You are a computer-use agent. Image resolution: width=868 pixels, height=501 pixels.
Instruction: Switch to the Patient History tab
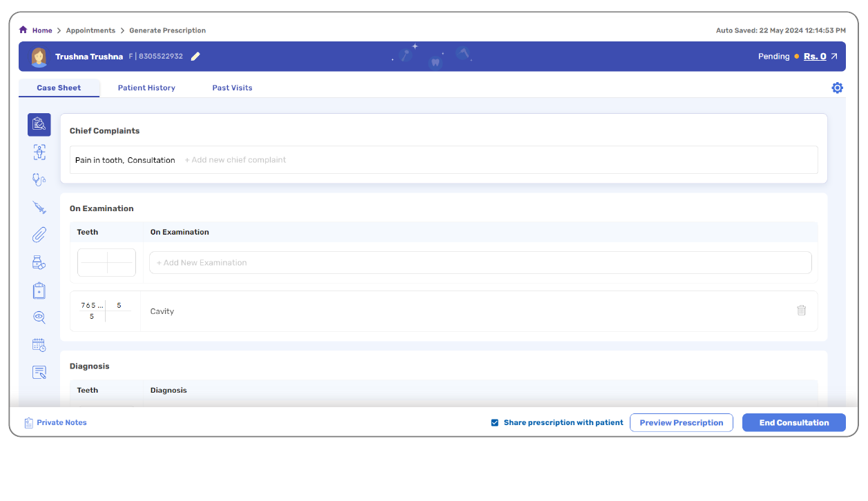[146, 88]
